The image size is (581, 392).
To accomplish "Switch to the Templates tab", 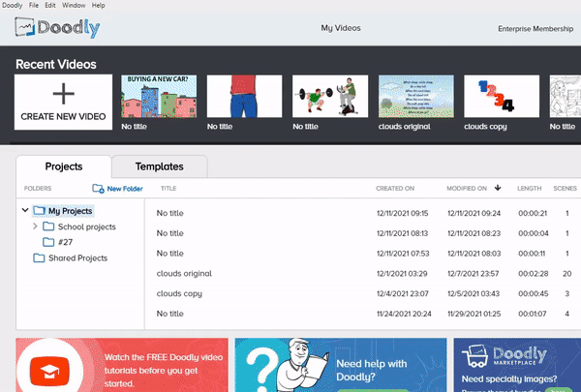I will [x=160, y=166].
